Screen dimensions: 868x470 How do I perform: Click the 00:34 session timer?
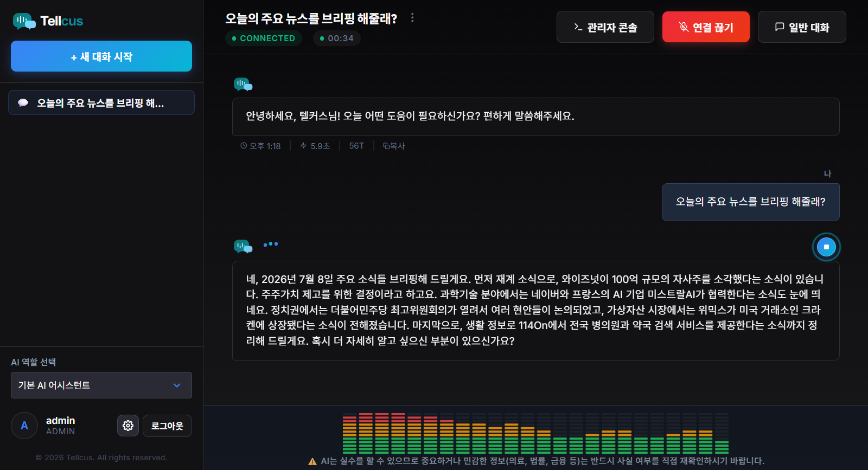tap(337, 38)
